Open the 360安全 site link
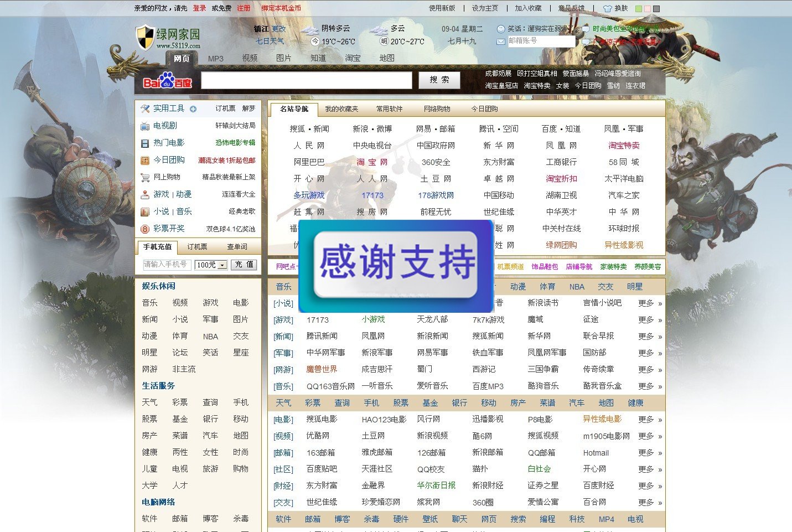This screenshot has width=792, height=532. pos(436,162)
